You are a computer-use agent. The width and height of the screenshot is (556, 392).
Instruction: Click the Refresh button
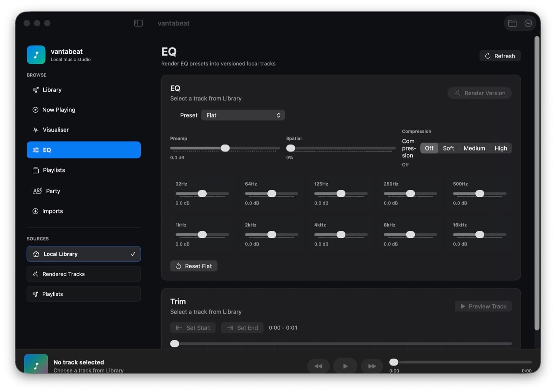tap(500, 56)
